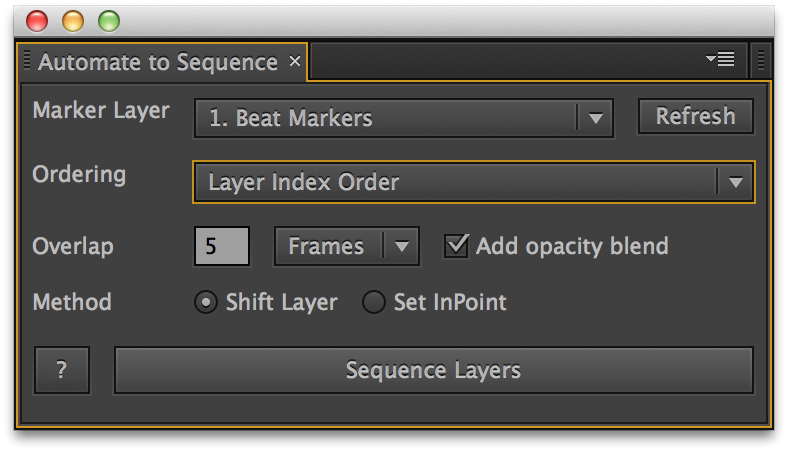Screen dimensions: 788x452
Task: Disable the Add opacity blend checkbox
Action: tap(456, 246)
